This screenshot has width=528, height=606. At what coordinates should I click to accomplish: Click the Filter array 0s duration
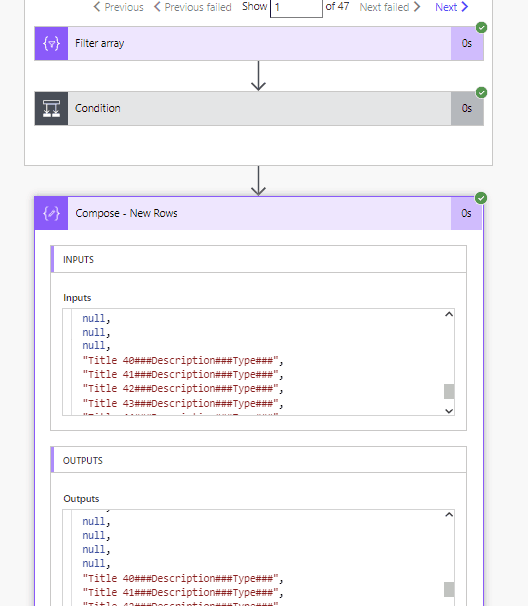pos(467,43)
